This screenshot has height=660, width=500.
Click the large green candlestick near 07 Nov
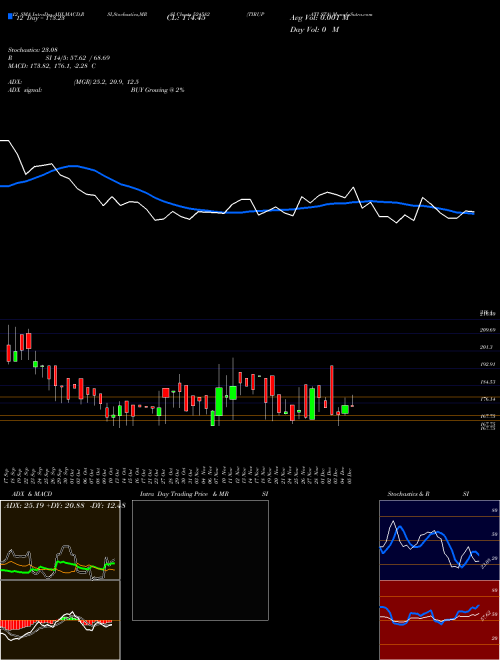[219, 401]
